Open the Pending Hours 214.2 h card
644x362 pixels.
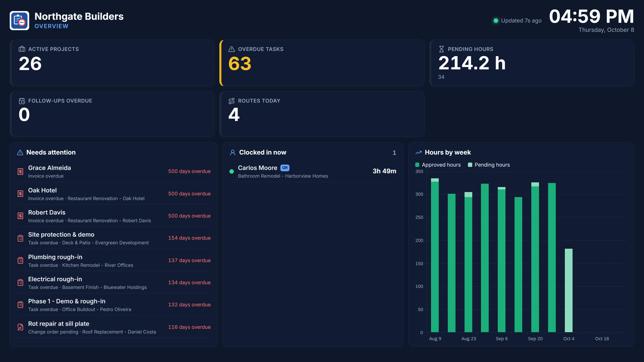coord(532,63)
